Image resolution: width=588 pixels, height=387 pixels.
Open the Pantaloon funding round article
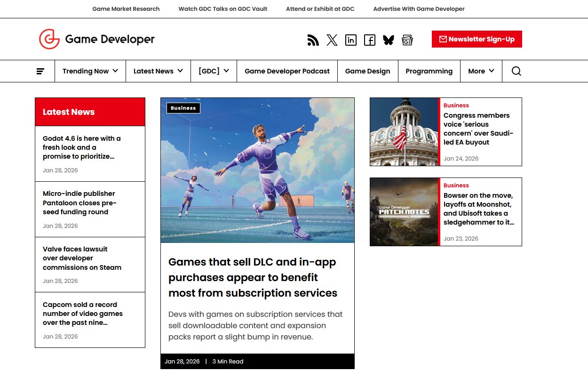[x=79, y=203]
